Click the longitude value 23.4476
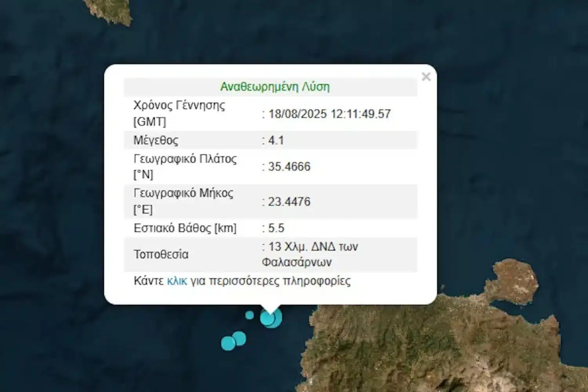The height and width of the screenshot is (392, 588). pyautogui.click(x=289, y=202)
